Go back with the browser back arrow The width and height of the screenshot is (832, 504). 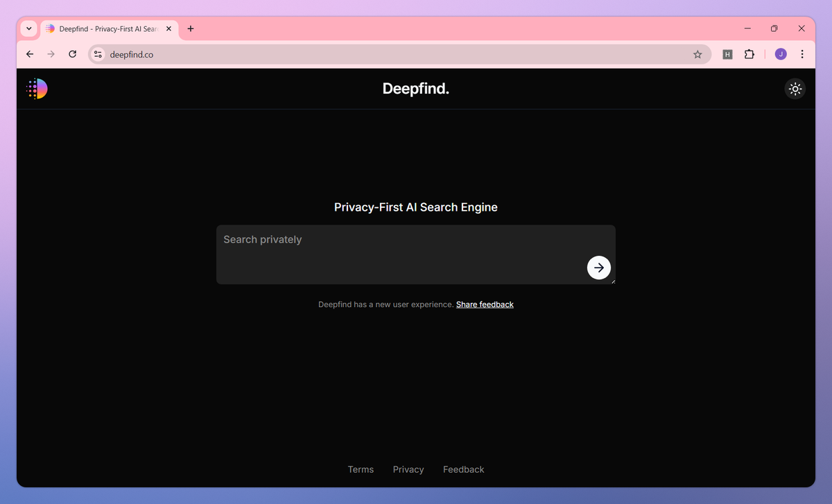click(x=30, y=54)
